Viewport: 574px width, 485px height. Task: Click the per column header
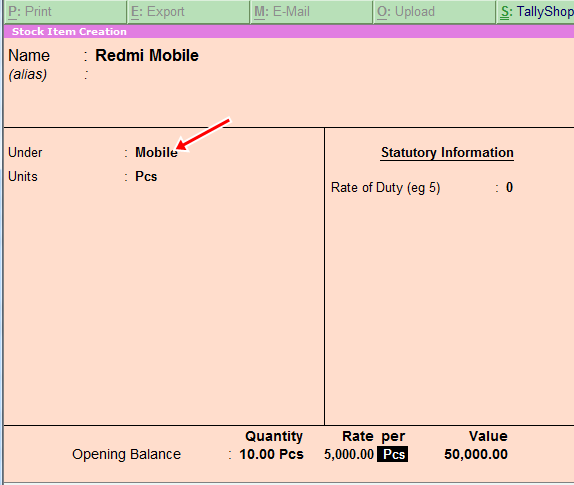coord(393,436)
